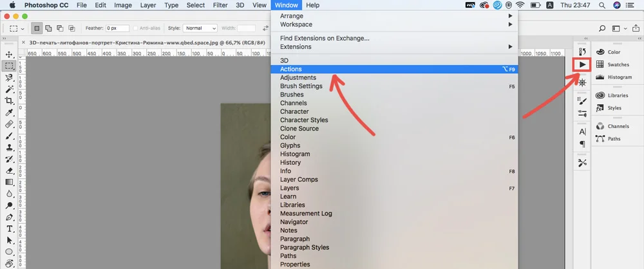Select the Healing Brush tool

tap(8, 124)
